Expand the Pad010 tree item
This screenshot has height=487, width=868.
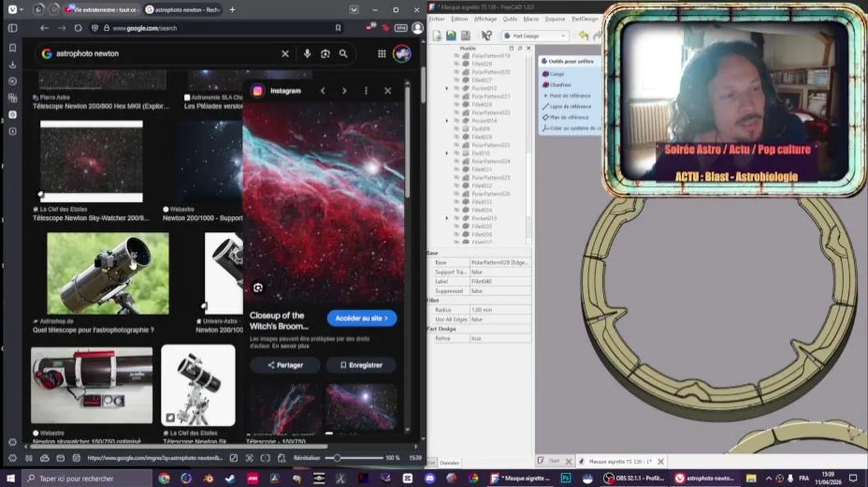click(x=447, y=154)
